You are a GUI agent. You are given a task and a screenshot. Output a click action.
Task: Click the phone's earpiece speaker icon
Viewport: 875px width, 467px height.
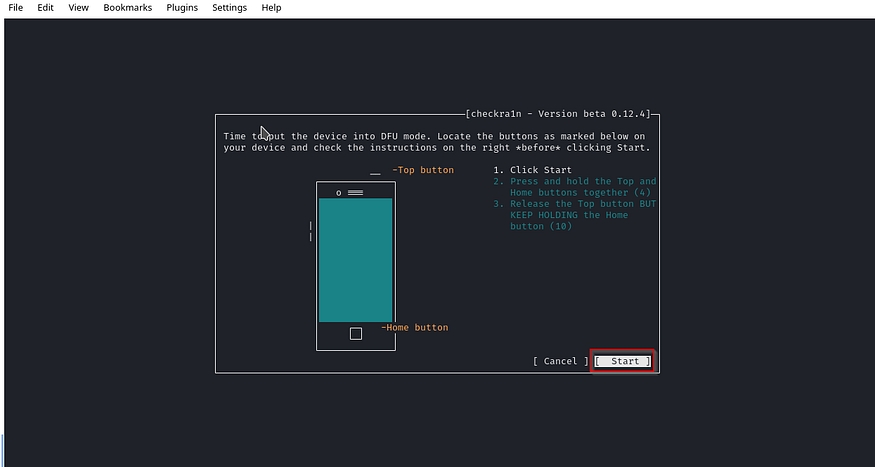click(355, 192)
